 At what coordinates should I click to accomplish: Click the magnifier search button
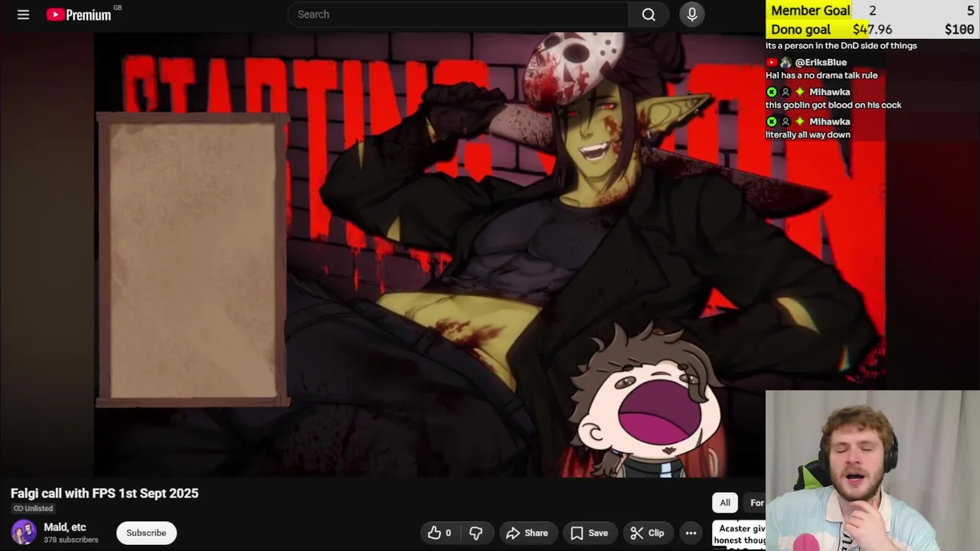[x=648, y=15]
